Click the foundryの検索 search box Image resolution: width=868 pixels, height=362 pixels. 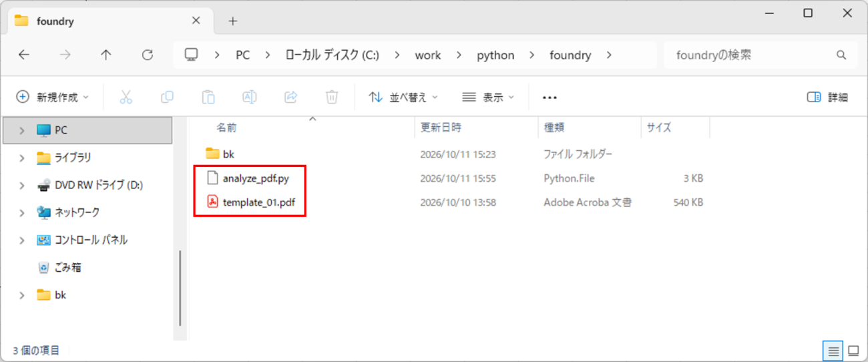pos(761,55)
